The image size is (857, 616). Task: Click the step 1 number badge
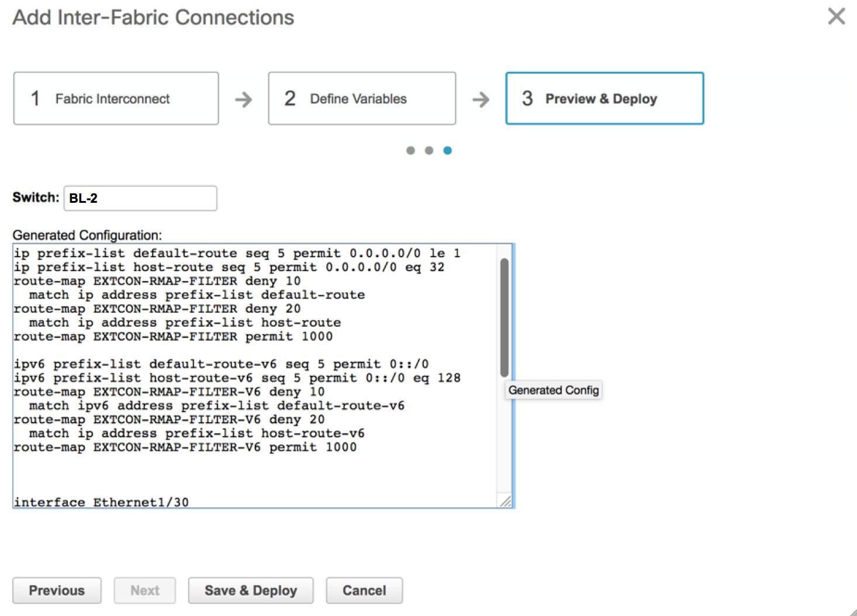pyautogui.click(x=34, y=98)
